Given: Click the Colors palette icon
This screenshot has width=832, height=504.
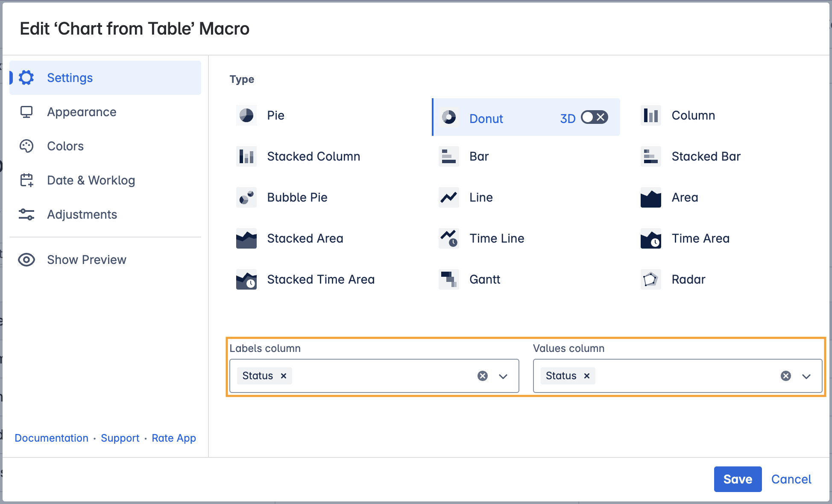Looking at the screenshot, I should coord(26,146).
